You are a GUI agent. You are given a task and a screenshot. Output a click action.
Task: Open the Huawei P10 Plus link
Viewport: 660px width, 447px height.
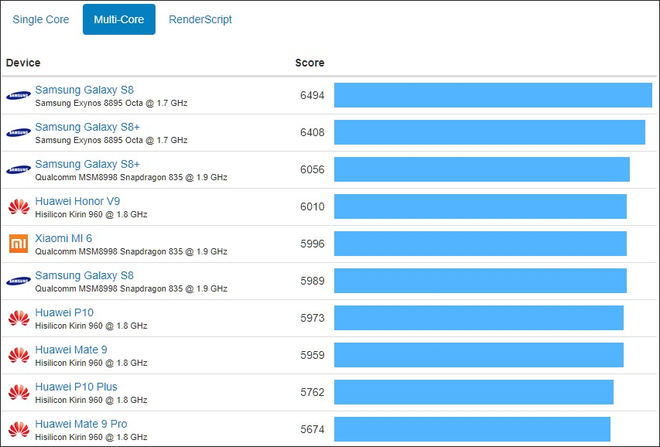(76, 386)
